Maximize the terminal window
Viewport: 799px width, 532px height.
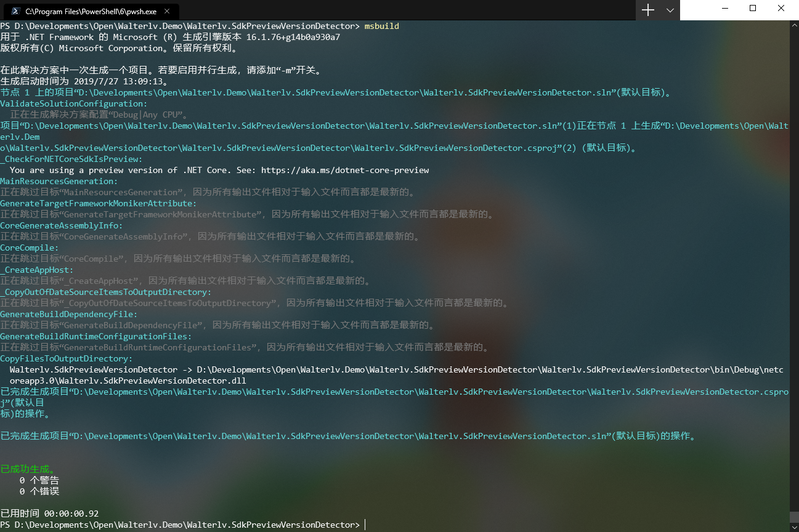752,9
